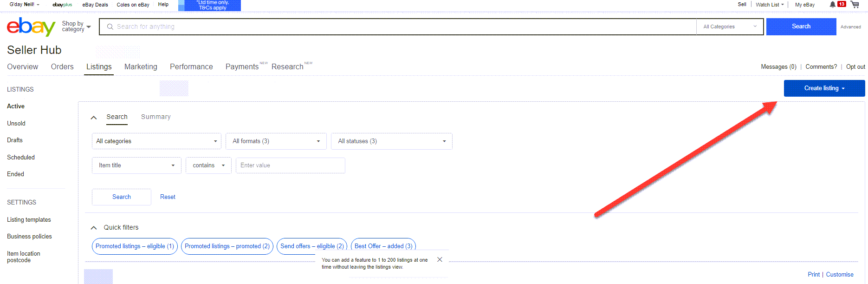Select the Listings tab
This screenshot has height=284, width=868.
[99, 67]
